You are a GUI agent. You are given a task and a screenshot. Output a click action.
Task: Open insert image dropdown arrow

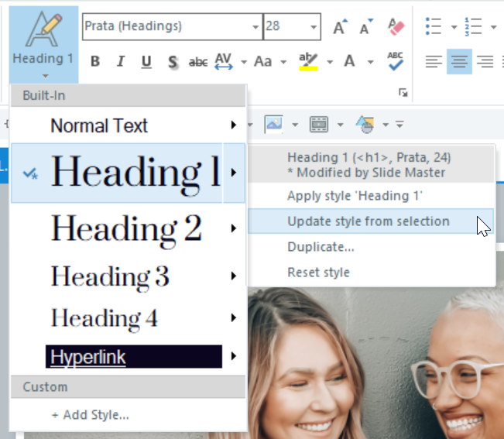295,125
